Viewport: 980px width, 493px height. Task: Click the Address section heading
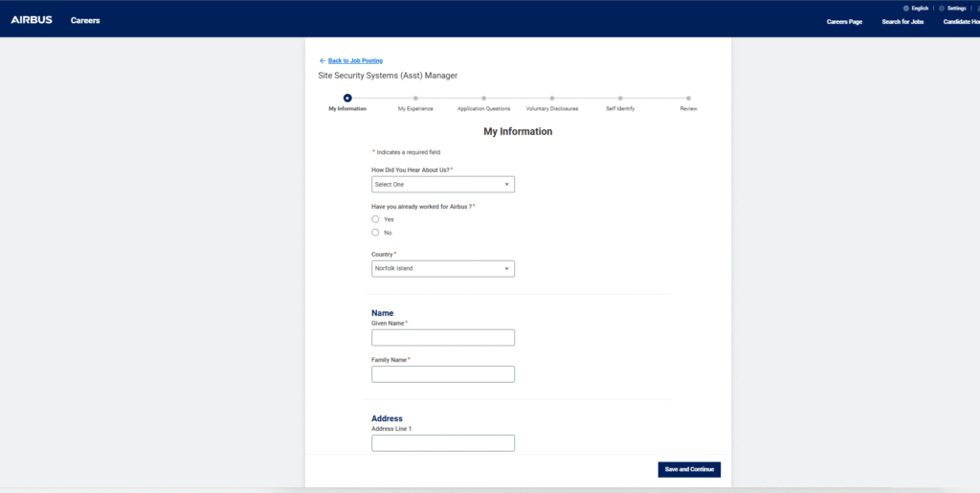tap(387, 418)
